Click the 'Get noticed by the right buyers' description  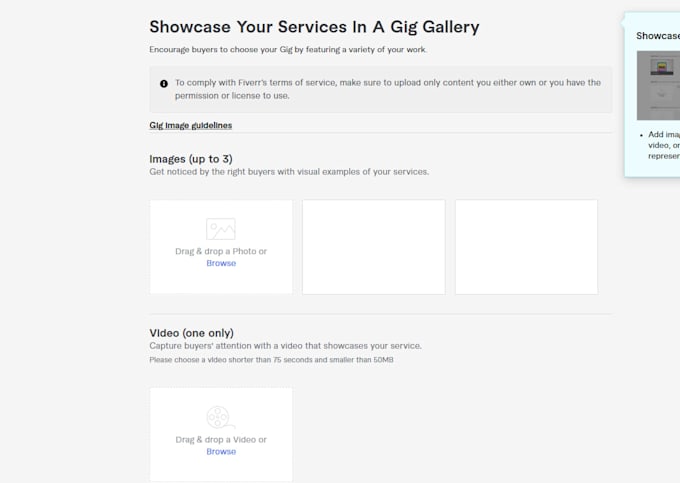point(289,172)
